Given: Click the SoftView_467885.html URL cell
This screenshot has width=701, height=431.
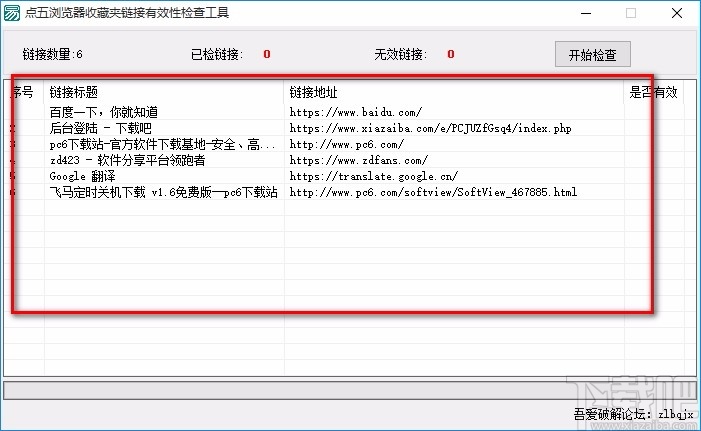Looking at the screenshot, I should (x=433, y=192).
